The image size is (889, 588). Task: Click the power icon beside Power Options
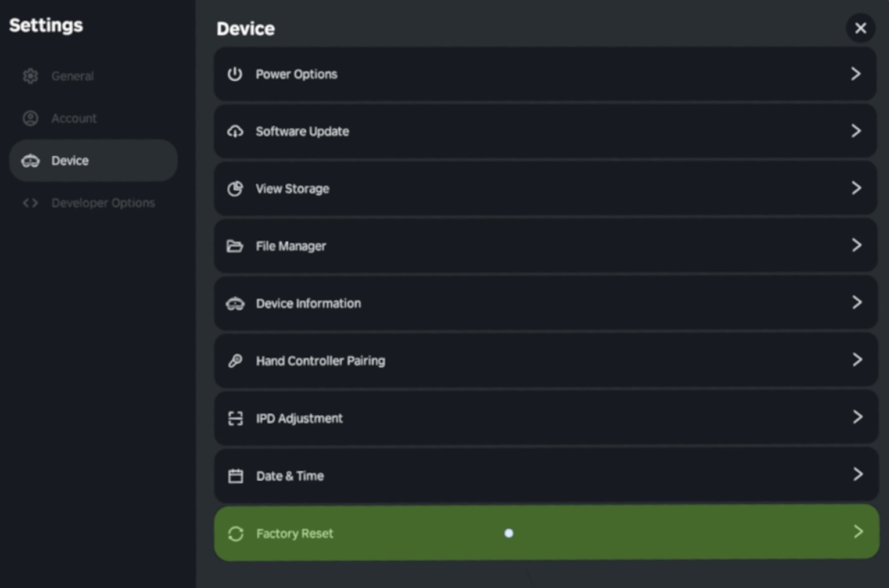click(235, 74)
